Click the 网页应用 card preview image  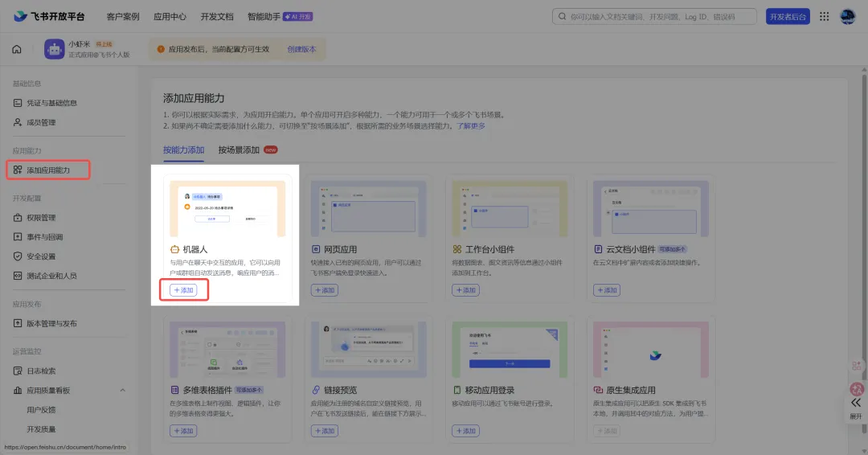(x=369, y=209)
